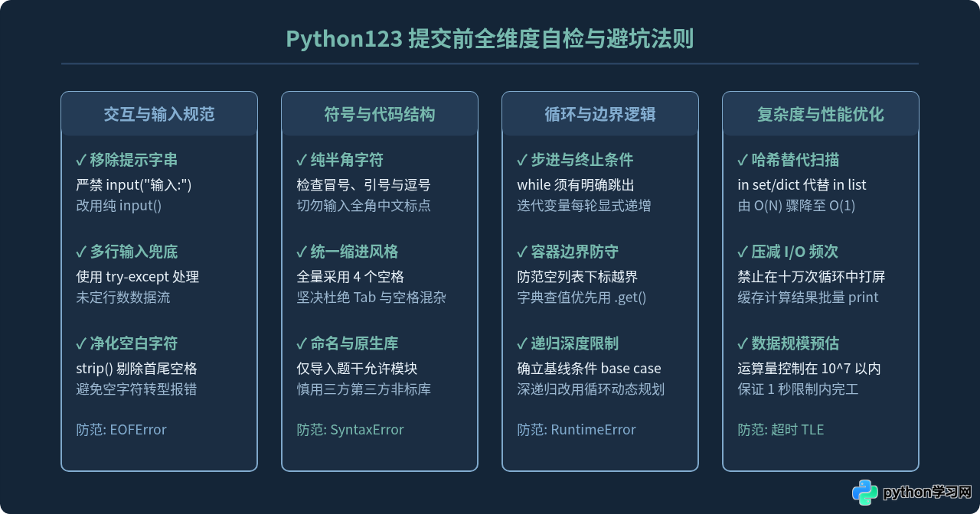Click the line 坚决杜绝 Tab 与空格混杂
Viewport: 980px width, 514px height.
(x=371, y=297)
